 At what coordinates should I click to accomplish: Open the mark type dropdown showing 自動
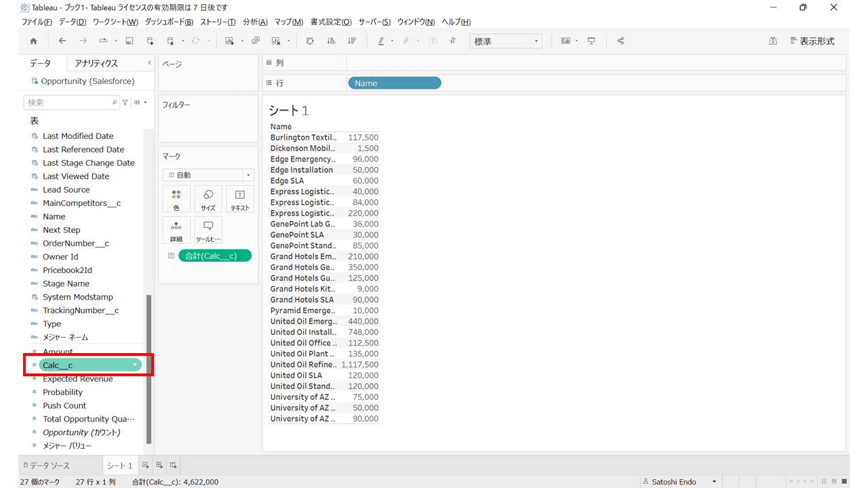pyautogui.click(x=208, y=175)
